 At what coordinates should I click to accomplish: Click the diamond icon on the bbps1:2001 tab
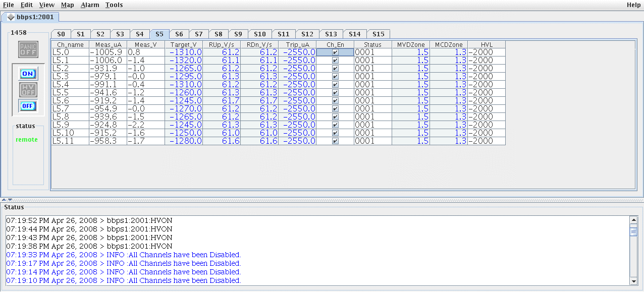(x=11, y=17)
